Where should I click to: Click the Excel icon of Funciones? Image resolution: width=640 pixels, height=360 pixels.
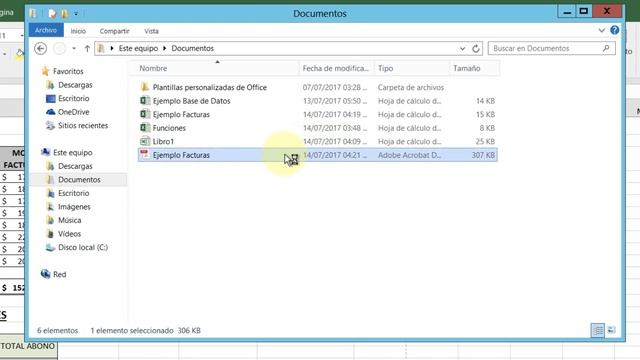pos(145,127)
